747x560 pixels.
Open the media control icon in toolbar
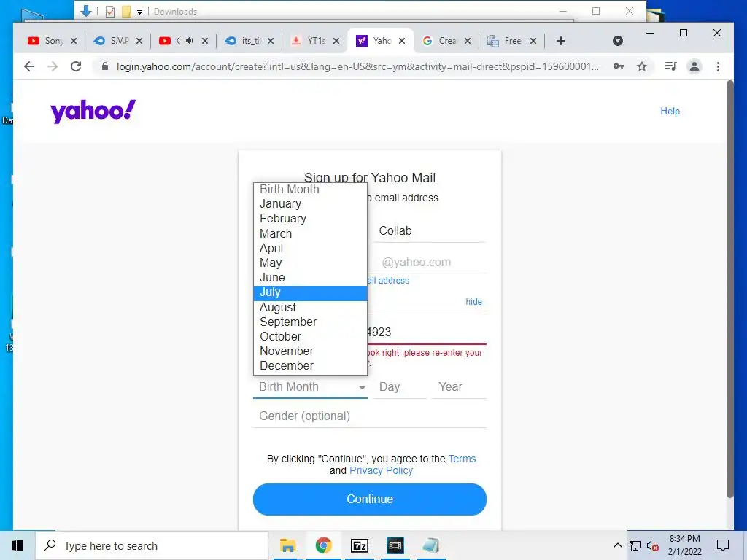coord(671,66)
